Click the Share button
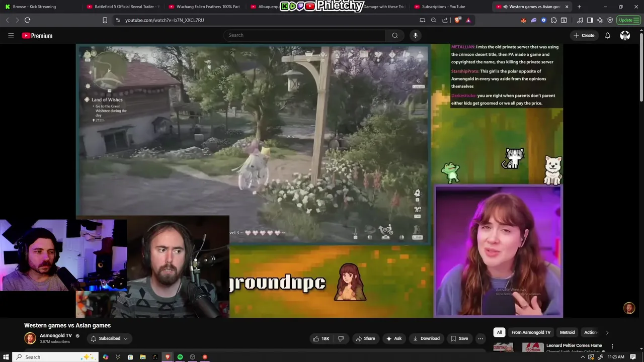 coord(365,338)
